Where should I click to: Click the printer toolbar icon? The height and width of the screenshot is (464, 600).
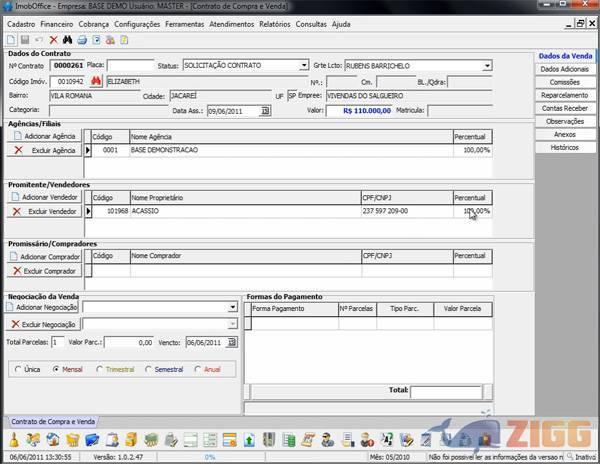pyautogui.click(x=82, y=40)
